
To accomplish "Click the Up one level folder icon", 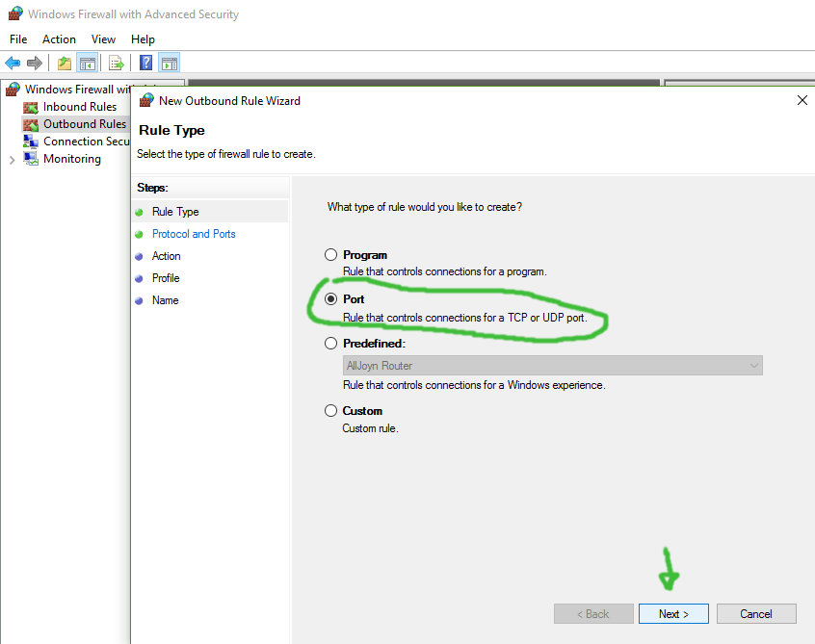I will click(65, 64).
